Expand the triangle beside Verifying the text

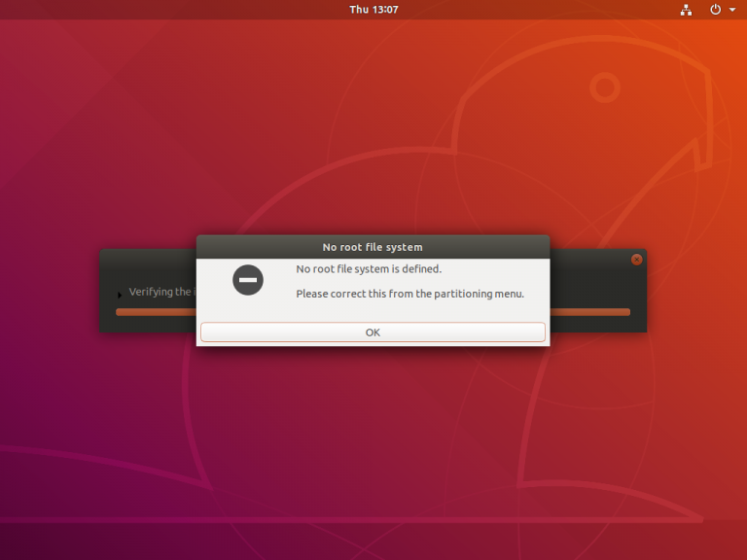point(120,295)
